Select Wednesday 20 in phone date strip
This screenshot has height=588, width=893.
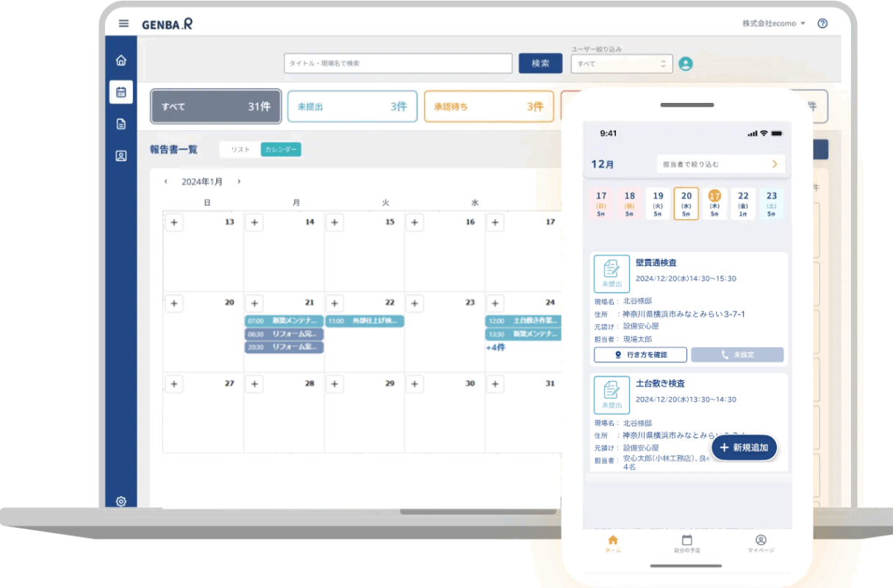click(686, 204)
